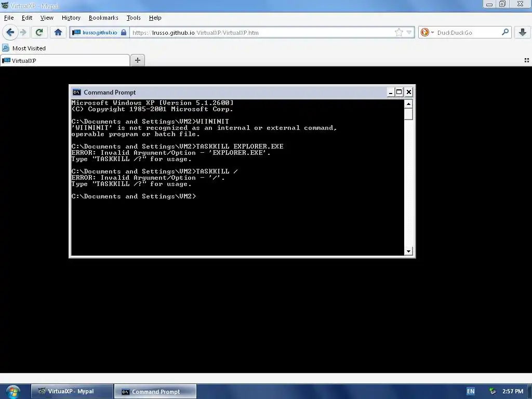Image resolution: width=532 pixels, height=399 pixels.
Task: Open the Windows Start orb
Action: (x=13, y=392)
